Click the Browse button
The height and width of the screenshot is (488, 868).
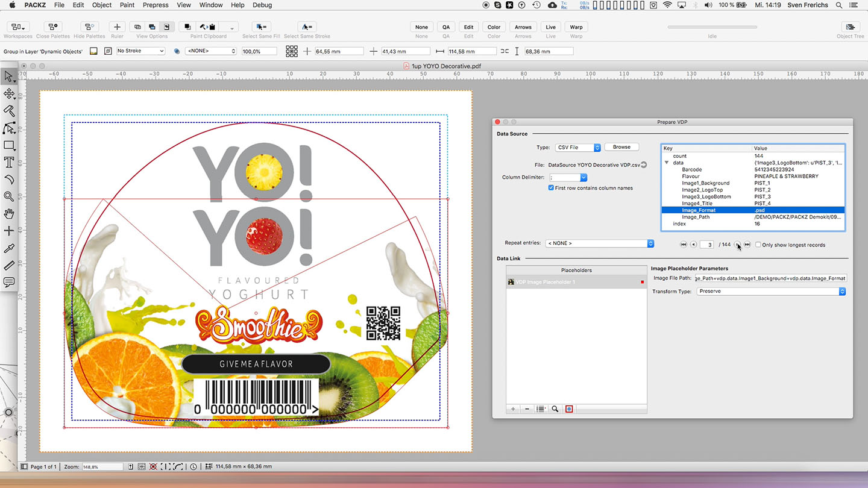[621, 147]
